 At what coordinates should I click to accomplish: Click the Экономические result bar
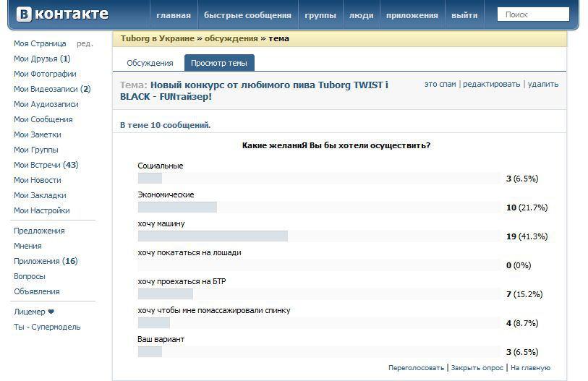319,207
